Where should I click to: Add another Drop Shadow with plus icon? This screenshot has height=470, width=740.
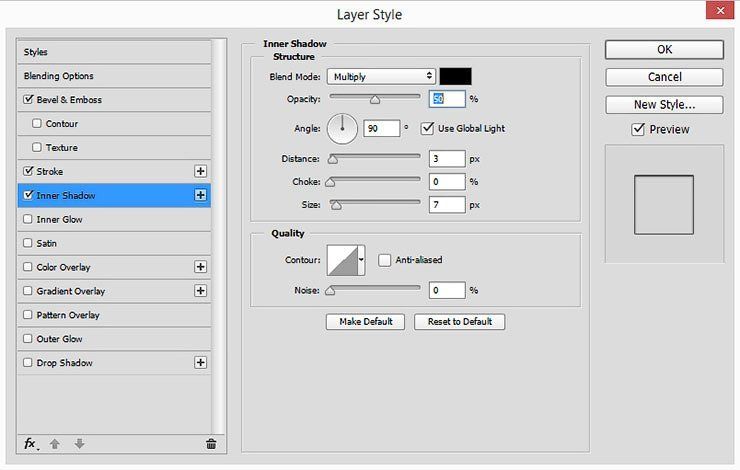click(200, 362)
